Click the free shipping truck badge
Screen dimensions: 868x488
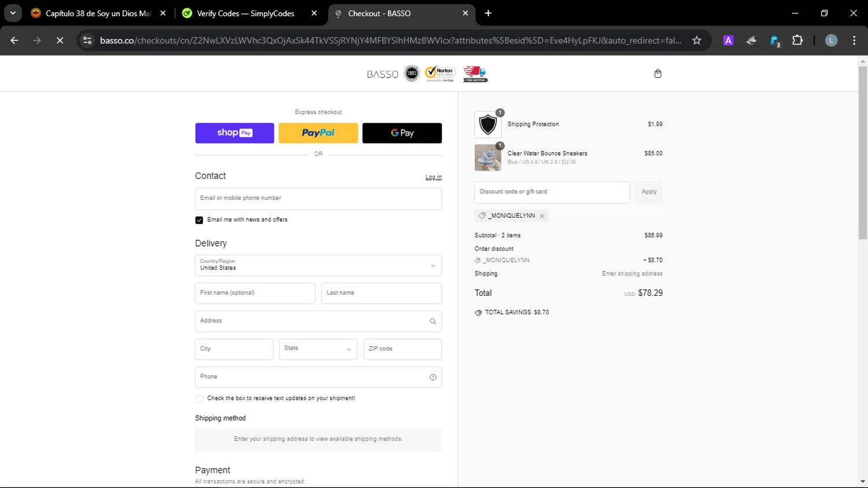475,74
